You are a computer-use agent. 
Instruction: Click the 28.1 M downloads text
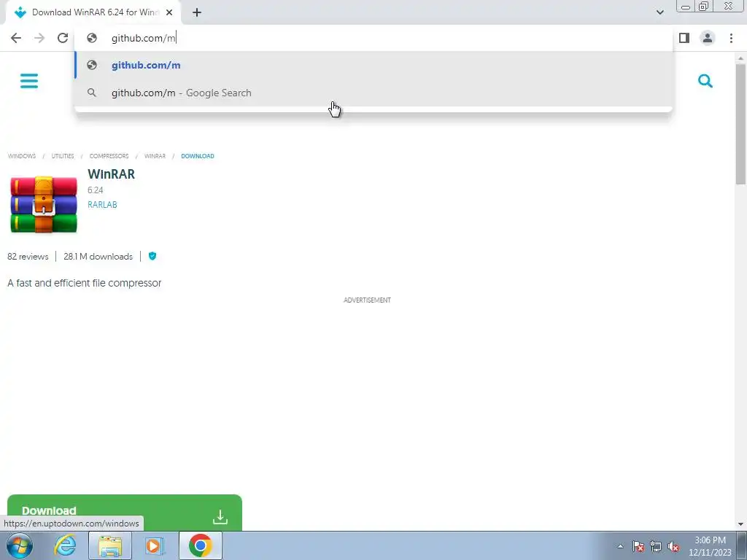pos(98,257)
